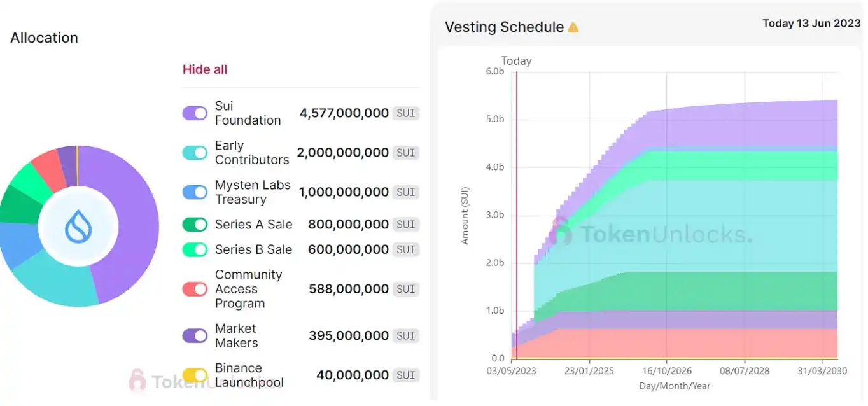Click the 31/03/2030 x-axis date label
Viewport: 868px width, 406px height.
[823, 371]
